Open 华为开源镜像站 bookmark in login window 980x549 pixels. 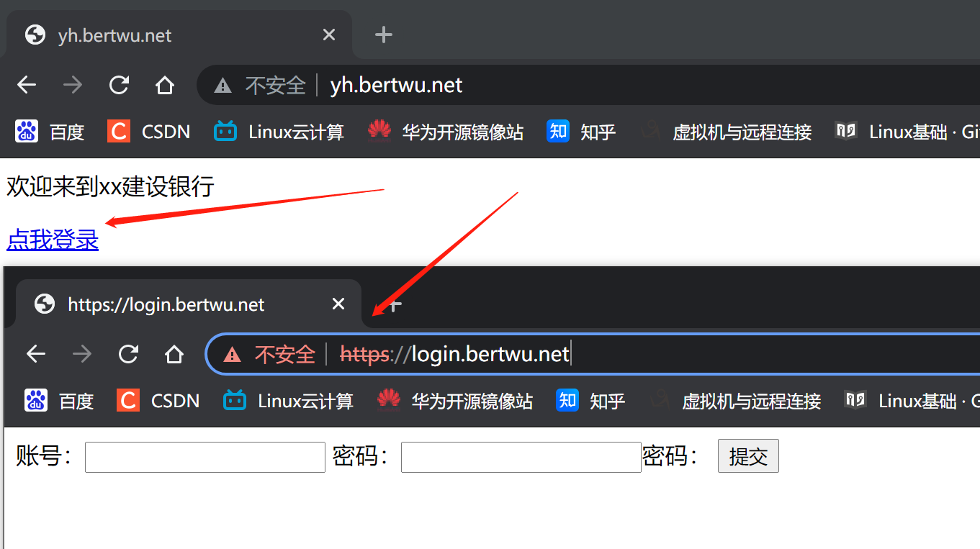coord(455,401)
